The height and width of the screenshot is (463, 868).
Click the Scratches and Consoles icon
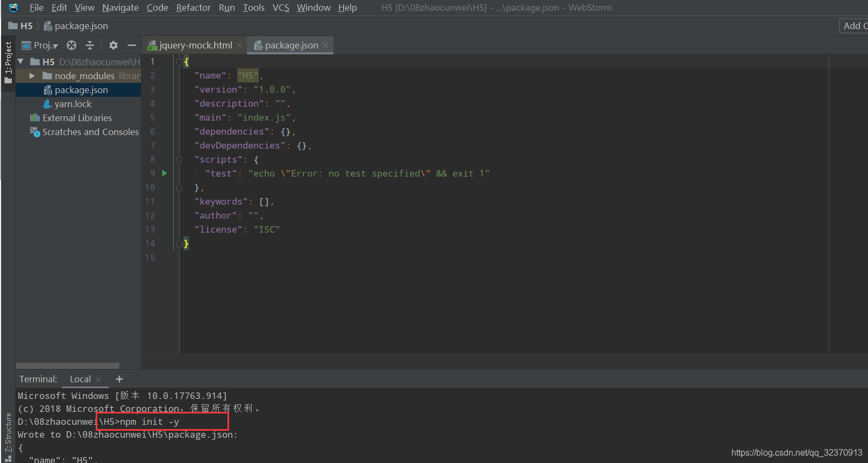[x=35, y=132]
